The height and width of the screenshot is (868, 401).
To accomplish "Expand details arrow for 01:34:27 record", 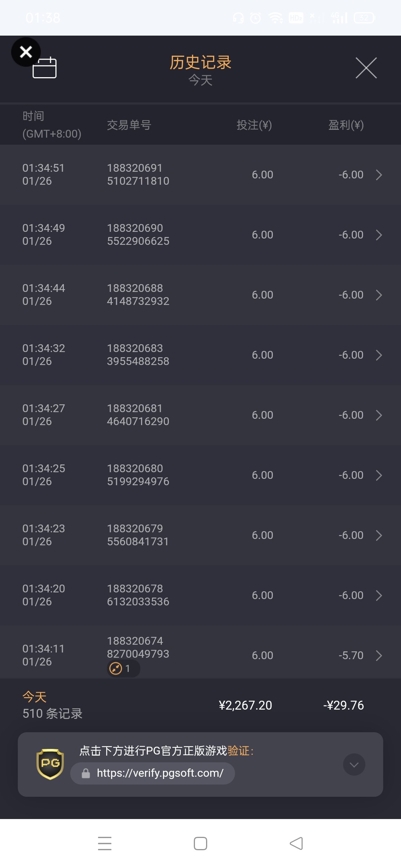I will coord(379,415).
